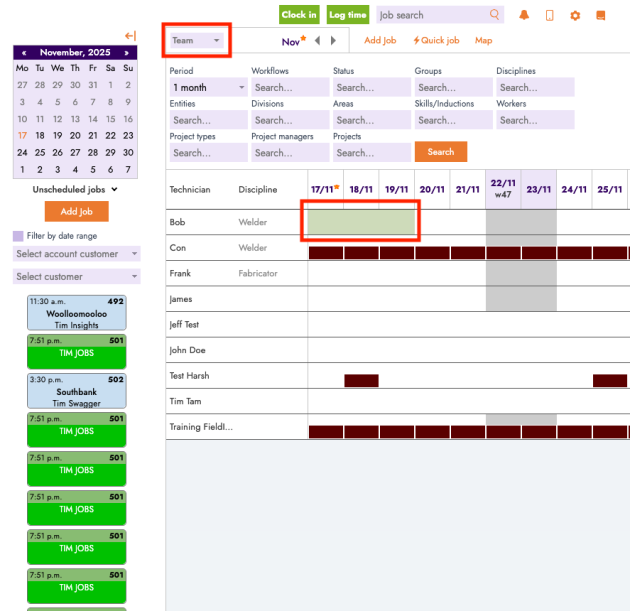The height and width of the screenshot is (611, 630).
Task: Expand the Select account customer dropdown
Action: coord(77,254)
